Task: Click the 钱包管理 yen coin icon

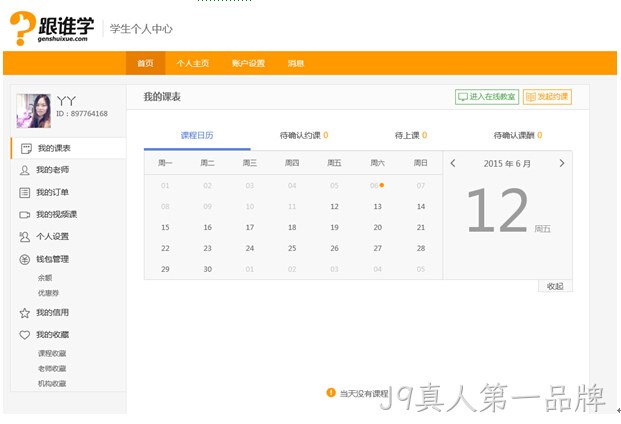Action: tap(25, 259)
